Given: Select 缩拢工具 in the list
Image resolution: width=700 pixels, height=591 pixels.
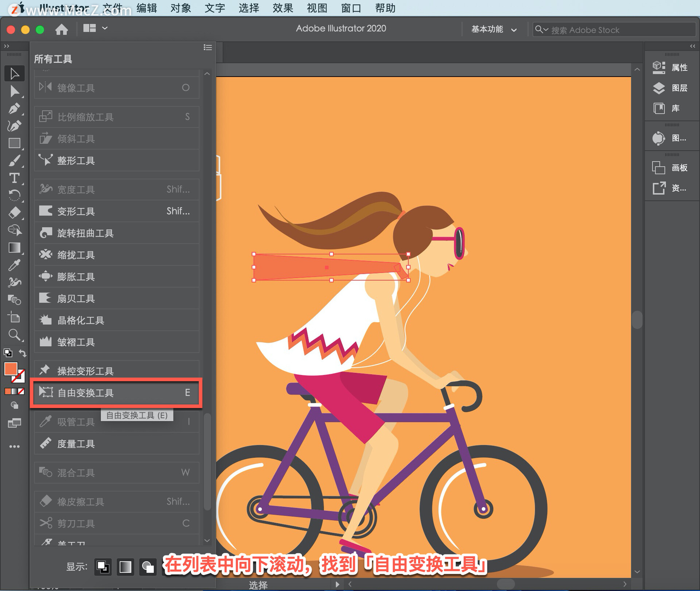Looking at the screenshot, I should click(x=117, y=255).
